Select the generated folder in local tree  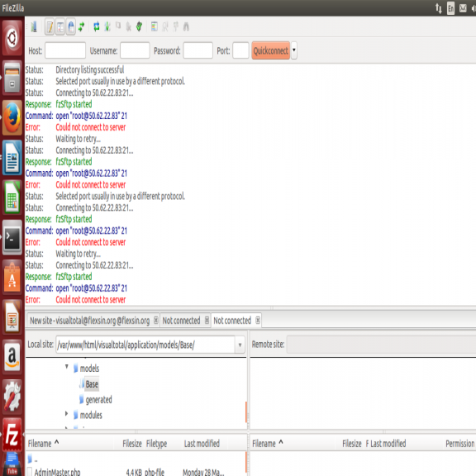[x=98, y=400]
